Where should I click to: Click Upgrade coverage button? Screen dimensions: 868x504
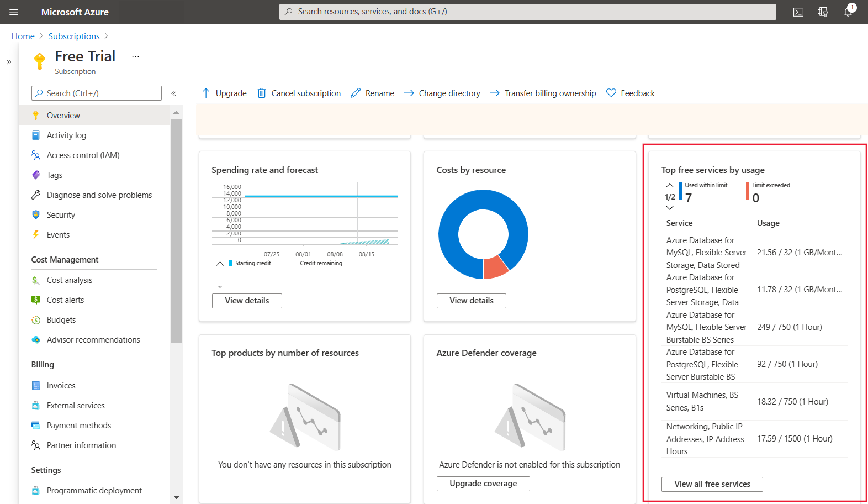pos(483,484)
